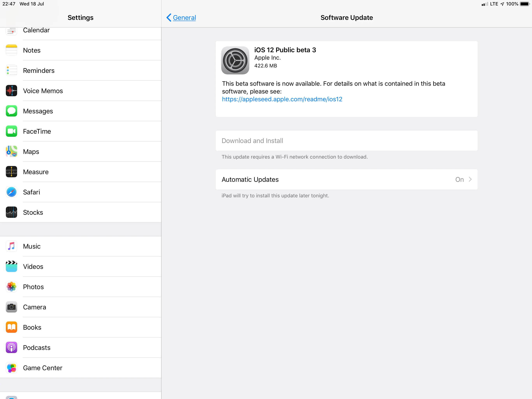
Task: Expand Automatic Updates chevron
Action: click(x=470, y=179)
